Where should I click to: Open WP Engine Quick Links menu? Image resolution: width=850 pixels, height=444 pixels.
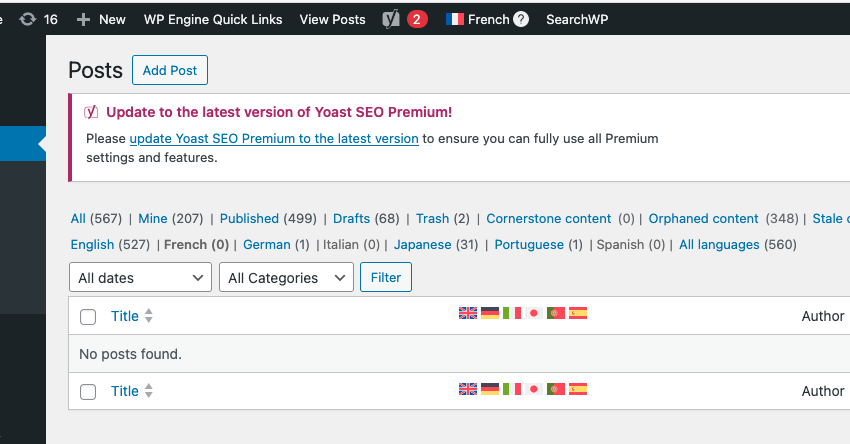[213, 19]
